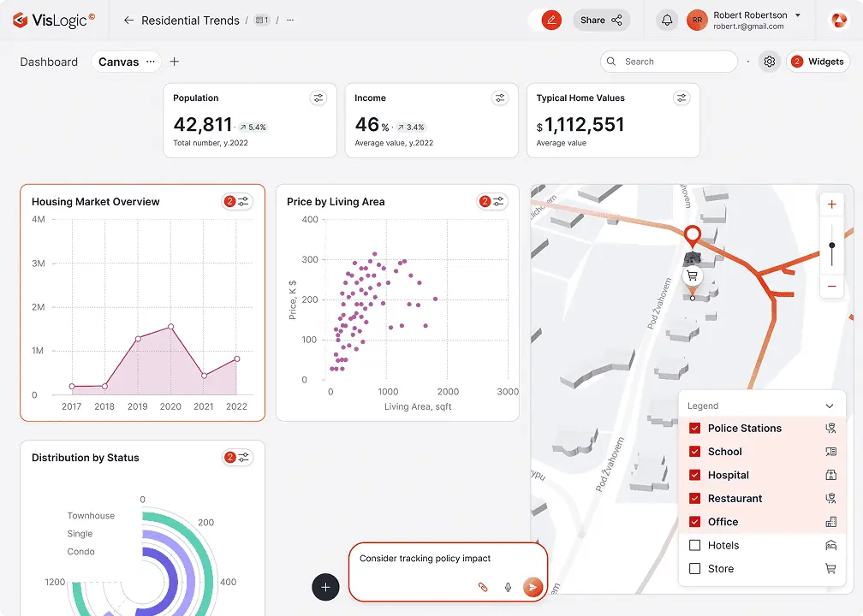
Task: Click the 2020 data point on housing chart
Action: pyautogui.click(x=170, y=327)
